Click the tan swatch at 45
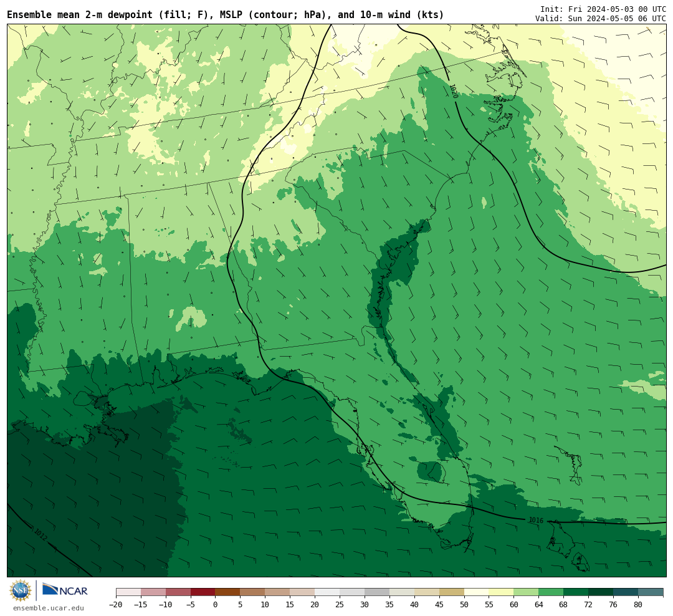 click(x=452, y=592)
